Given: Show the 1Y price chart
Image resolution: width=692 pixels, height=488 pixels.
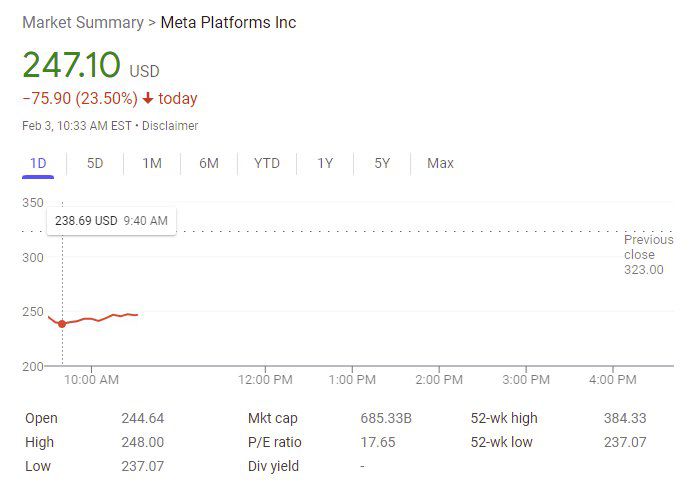Looking at the screenshot, I should coord(325,163).
